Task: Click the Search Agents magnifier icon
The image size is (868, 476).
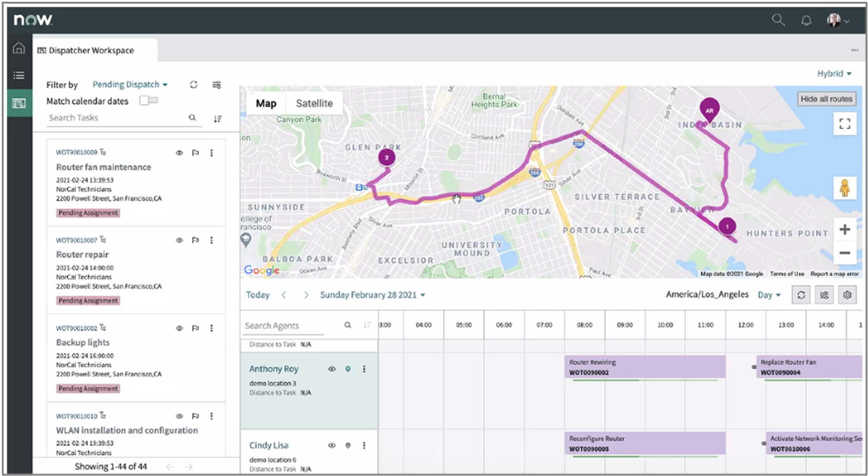Action: pyautogui.click(x=348, y=325)
